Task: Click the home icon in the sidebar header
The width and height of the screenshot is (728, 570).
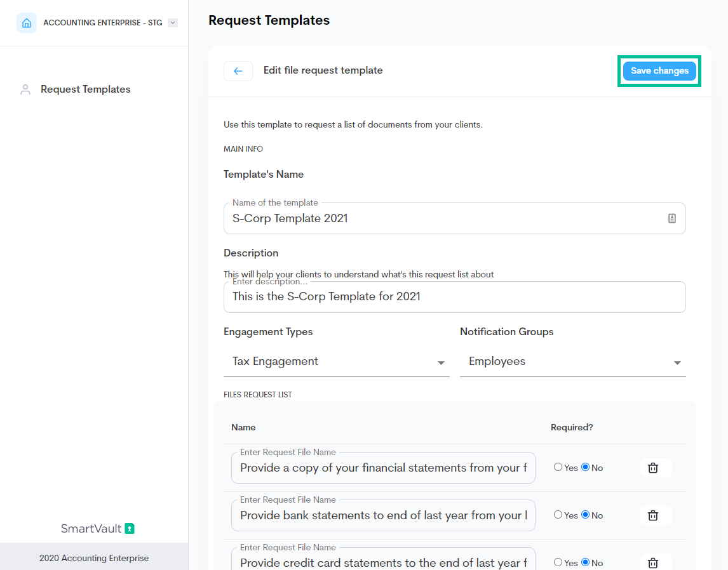Action: (26, 23)
